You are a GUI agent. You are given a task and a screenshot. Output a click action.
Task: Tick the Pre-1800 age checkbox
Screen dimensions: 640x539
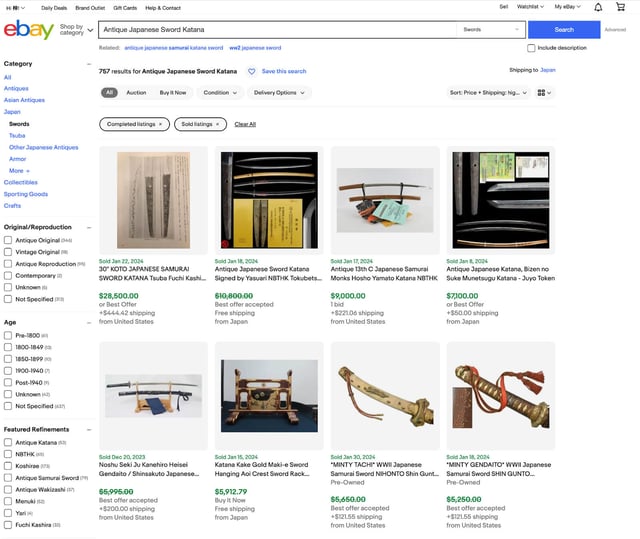tap(8, 335)
